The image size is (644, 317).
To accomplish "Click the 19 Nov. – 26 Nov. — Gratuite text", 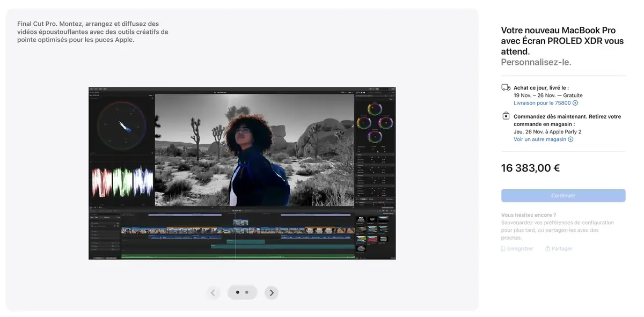I will point(548,95).
